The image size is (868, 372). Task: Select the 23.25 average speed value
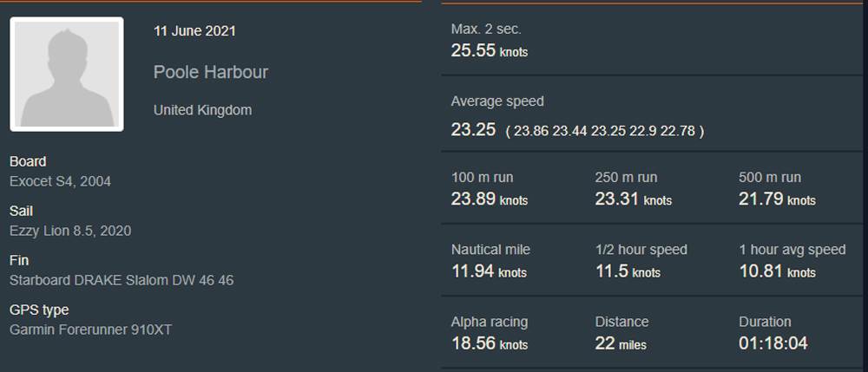pos(473,130)
